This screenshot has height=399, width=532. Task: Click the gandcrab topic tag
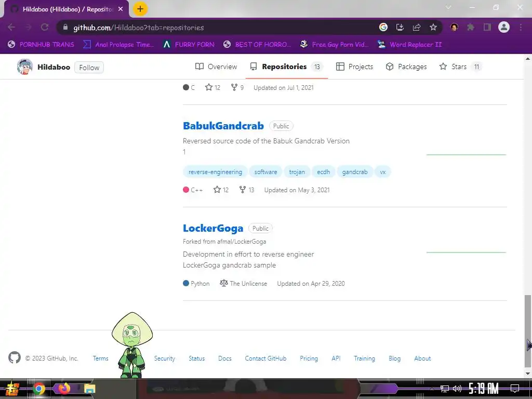pos(355,172)
